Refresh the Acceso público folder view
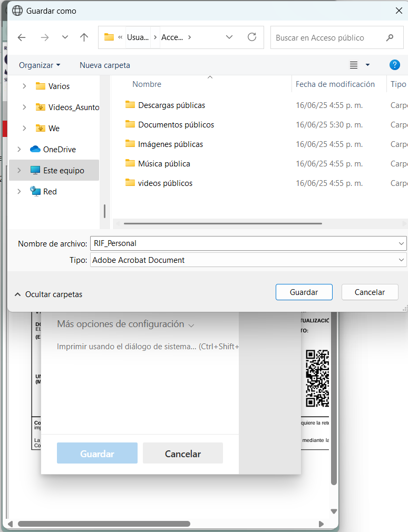 [x=252, y=37]
